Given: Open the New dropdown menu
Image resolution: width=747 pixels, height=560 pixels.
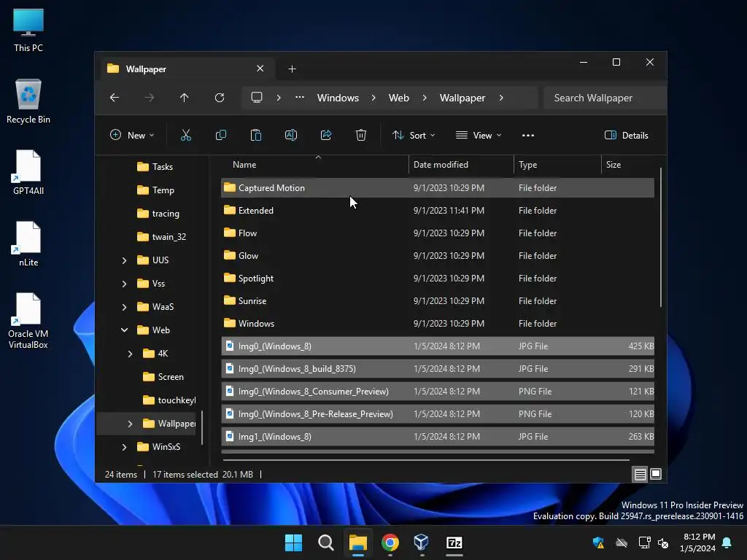Looking at the screenshot, I should tap(133, 135).
